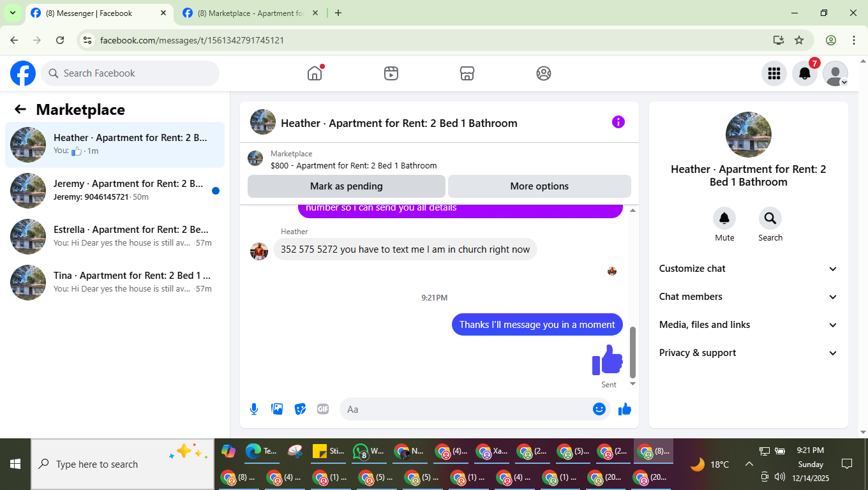Open the Facebook Home tab
Viewport: 868px width, 490px height.
315,73
